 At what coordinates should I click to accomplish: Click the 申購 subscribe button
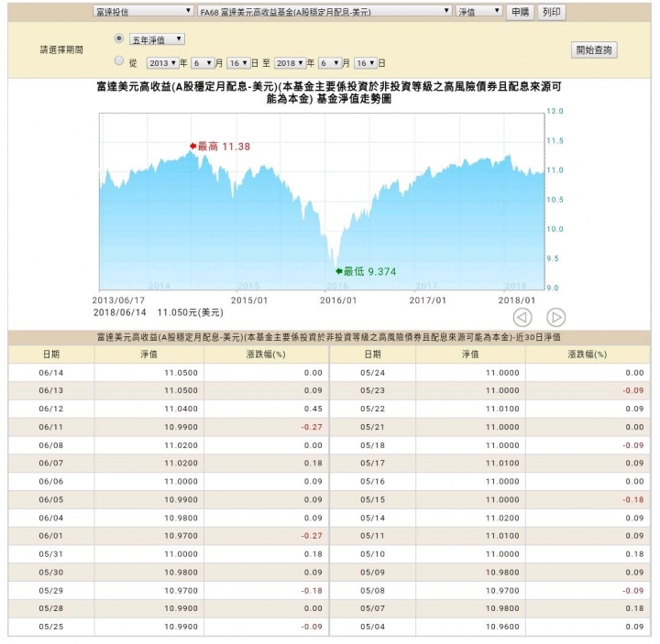[520, 12]
